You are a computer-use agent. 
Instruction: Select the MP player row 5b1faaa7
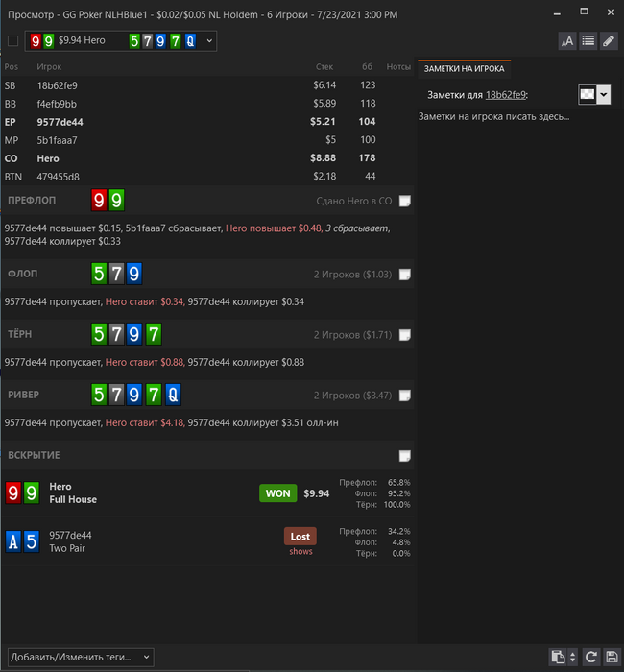tap(207, 140)
